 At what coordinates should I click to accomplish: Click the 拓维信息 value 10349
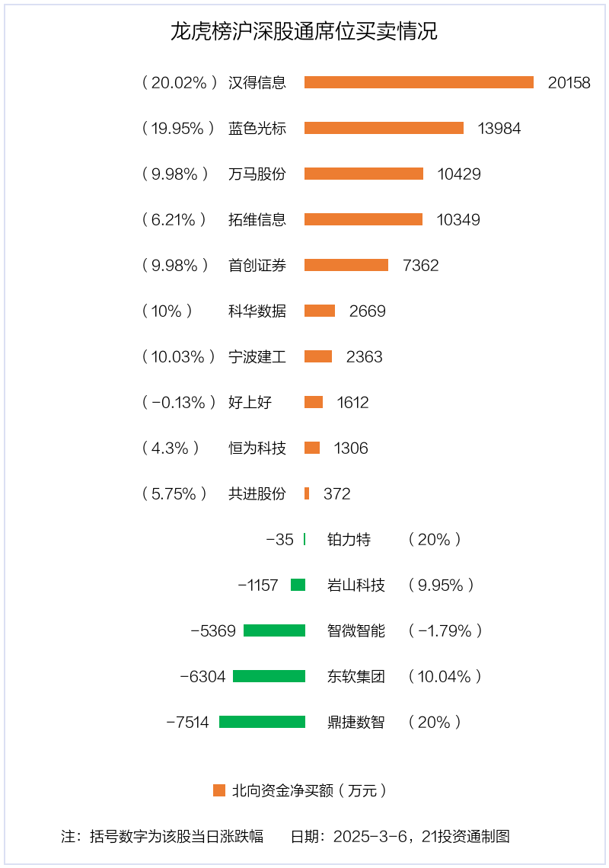[458, 220]
